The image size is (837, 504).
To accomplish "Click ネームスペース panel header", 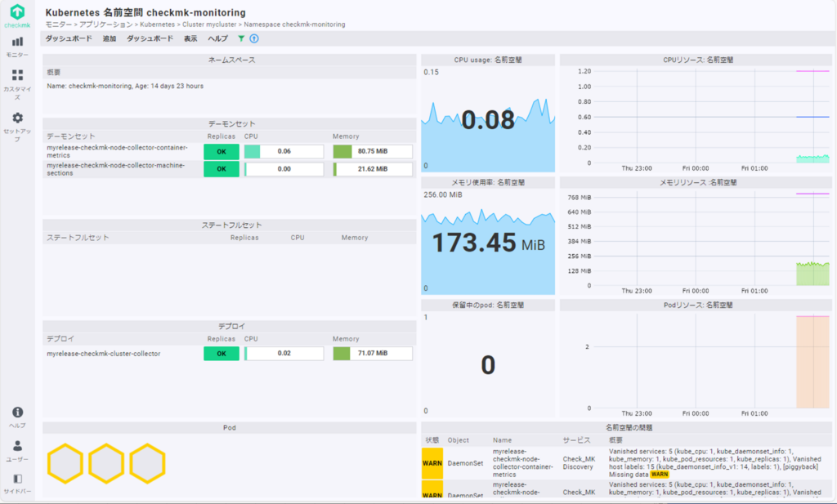I will pos(230,60).
